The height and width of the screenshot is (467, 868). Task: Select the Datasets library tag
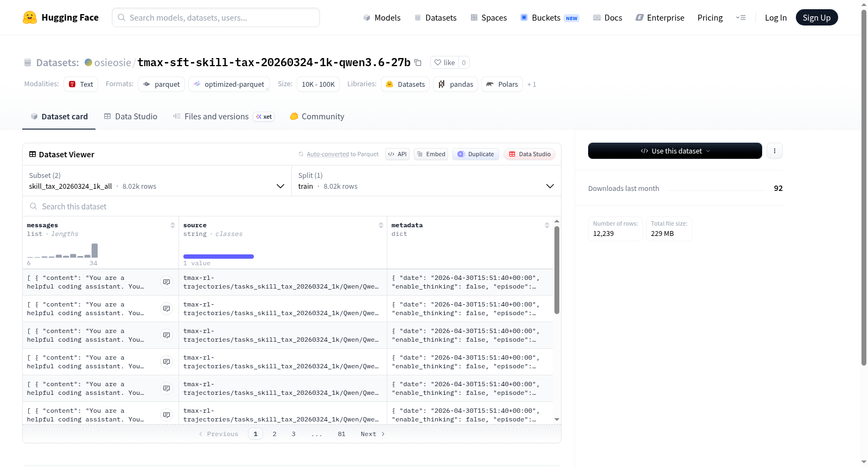coord(405,84)
